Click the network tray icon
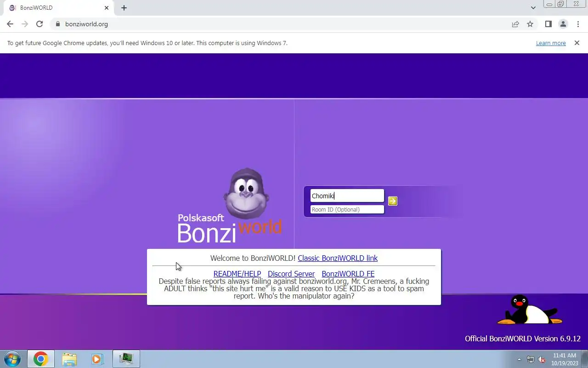Viewport: 588px width, 368px height. 531,360
